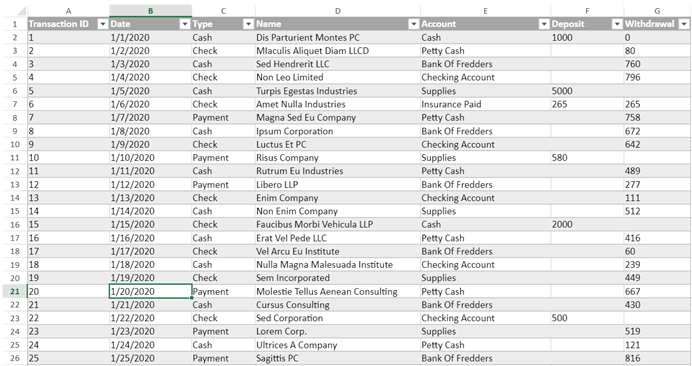The width and height of the screenshot is (692, 366).
Task: Select row 21 header
Action: click(x=15, y=291)
